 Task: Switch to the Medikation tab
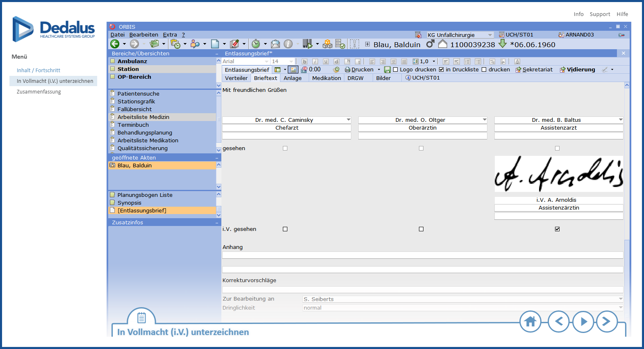[x=326, y=78]
